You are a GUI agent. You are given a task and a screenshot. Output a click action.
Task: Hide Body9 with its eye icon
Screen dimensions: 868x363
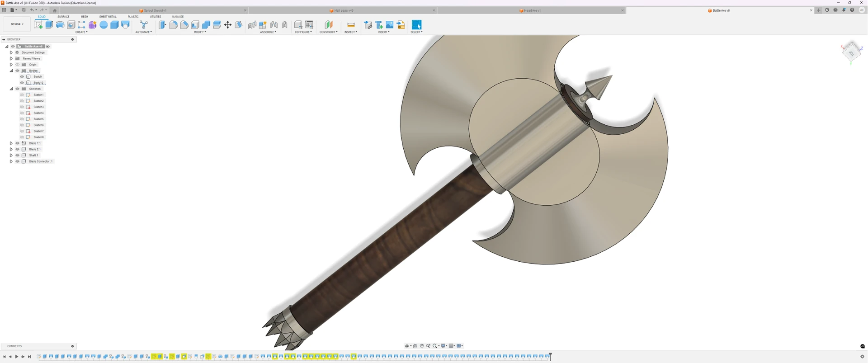tap(22, 77)
